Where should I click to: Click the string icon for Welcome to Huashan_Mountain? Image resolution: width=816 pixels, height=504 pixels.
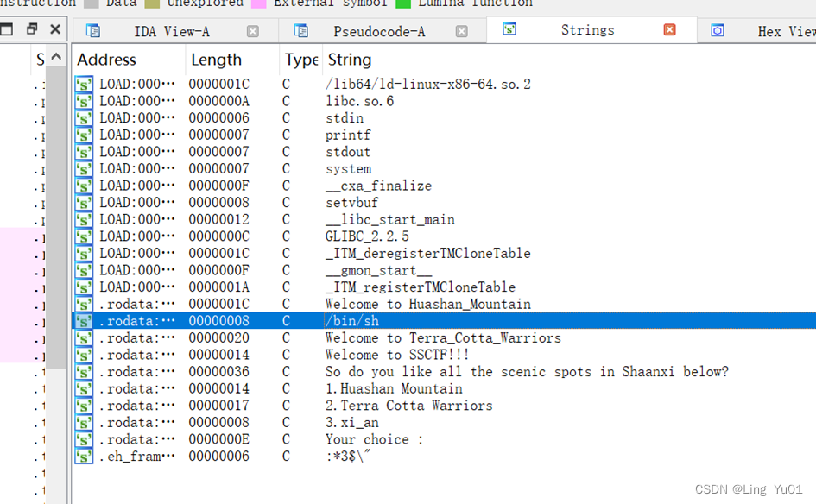[84, 305]
